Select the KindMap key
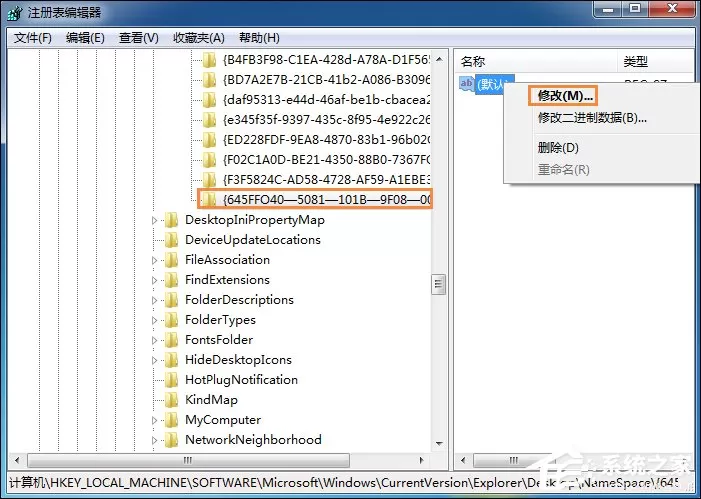The height and width of the screenshot is (499, 701). 211,400
